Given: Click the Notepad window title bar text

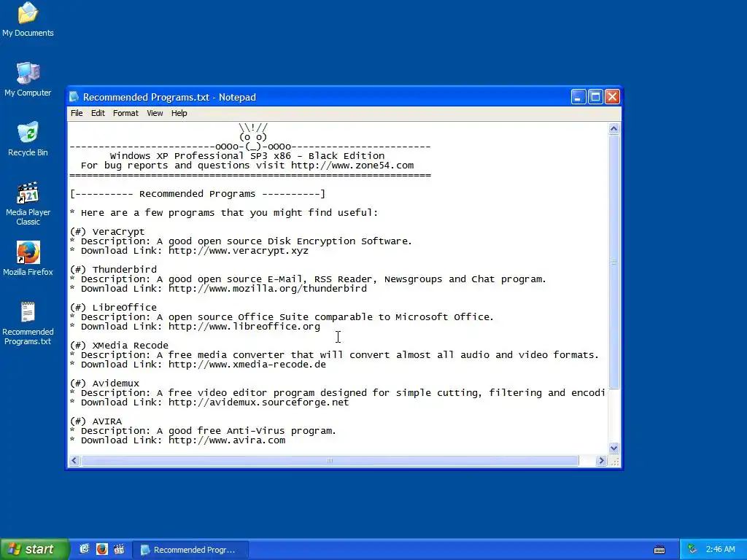Looking at the screenshot, I should point(169,97).
